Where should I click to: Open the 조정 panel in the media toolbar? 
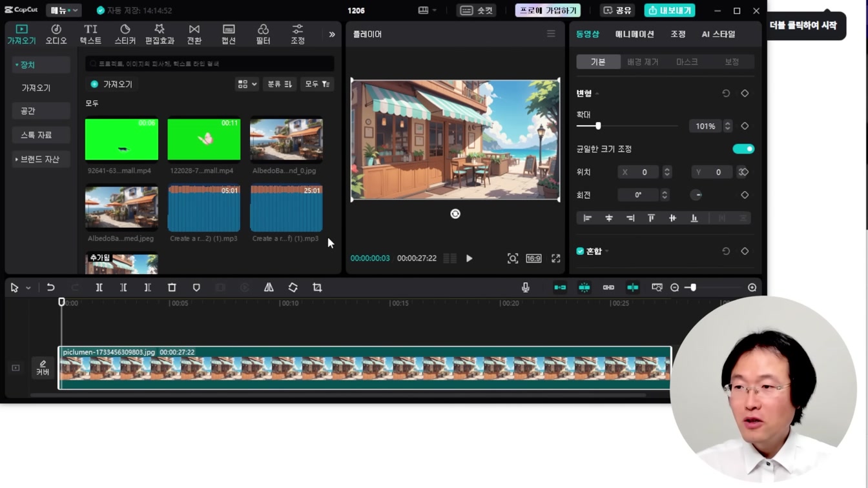coord(298,34)
